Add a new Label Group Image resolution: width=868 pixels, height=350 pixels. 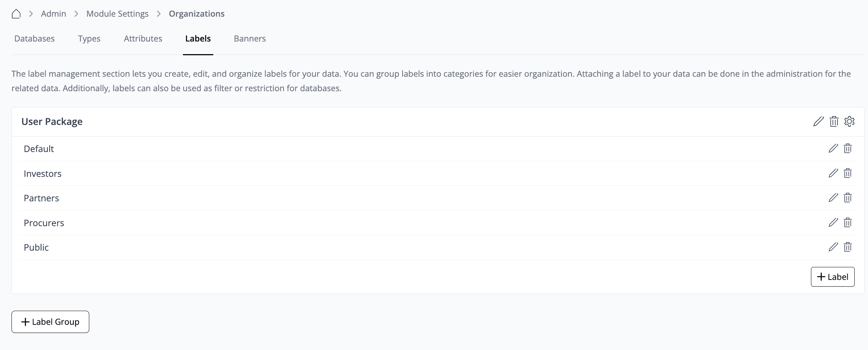pyautogui.click(x=50, y=322)
